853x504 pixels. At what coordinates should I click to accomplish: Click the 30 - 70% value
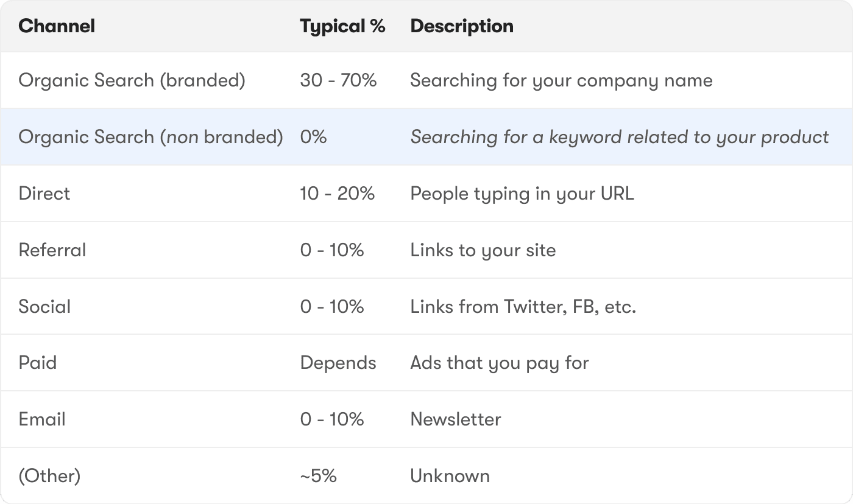click(338, 80)
